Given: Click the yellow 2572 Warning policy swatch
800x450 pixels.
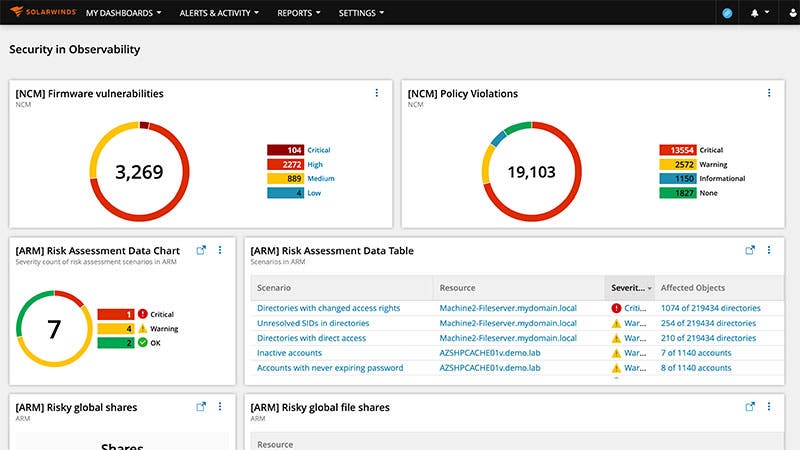Looking at the screenshot, I should pyautogui.click(x=678, y=164).
